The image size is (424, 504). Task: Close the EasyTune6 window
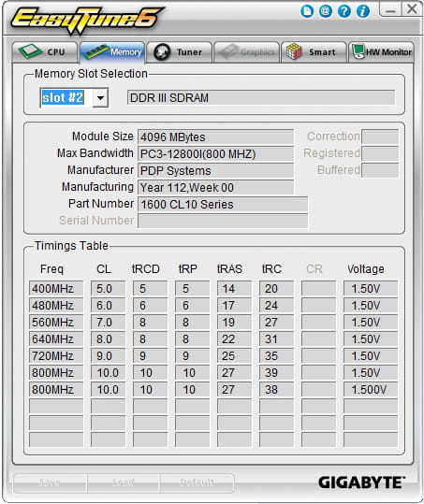coord(412,9)
